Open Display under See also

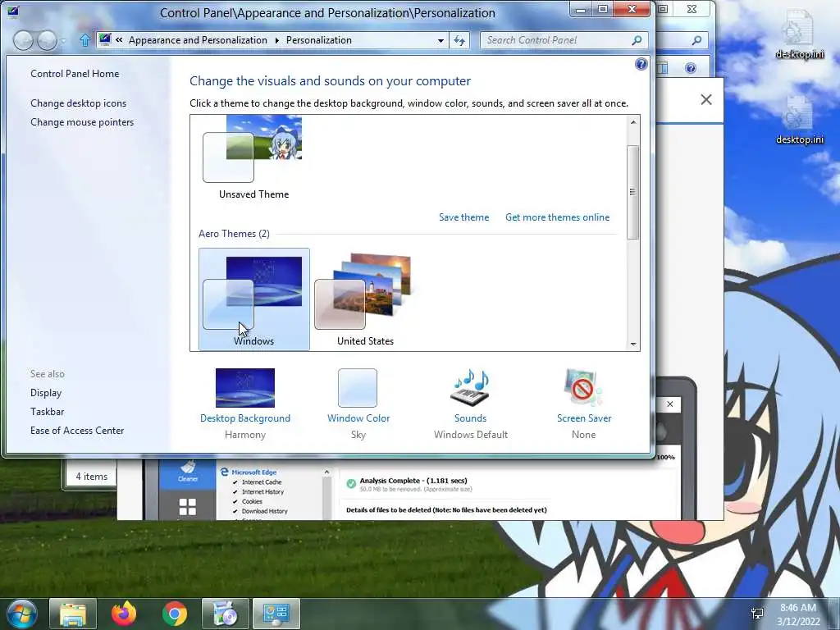[x=46, y=393]
